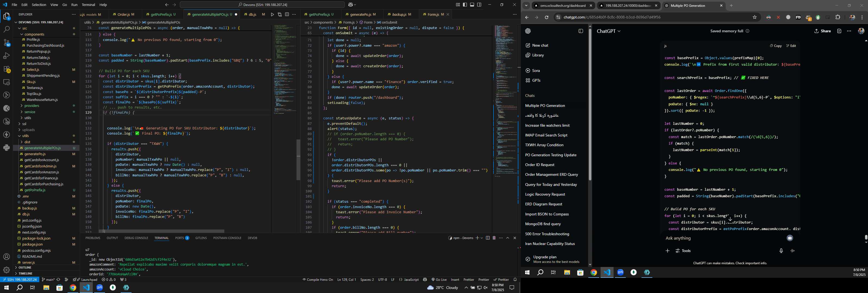Toggle Insert mode in VS Code status bar
Viewport: 868px width, 293px height.
click(455, 279)
